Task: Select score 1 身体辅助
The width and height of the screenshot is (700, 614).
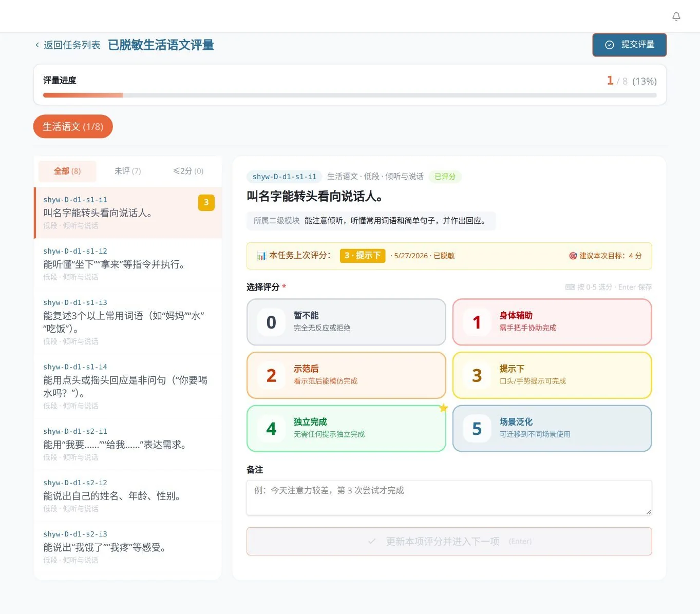Action: 552,322
